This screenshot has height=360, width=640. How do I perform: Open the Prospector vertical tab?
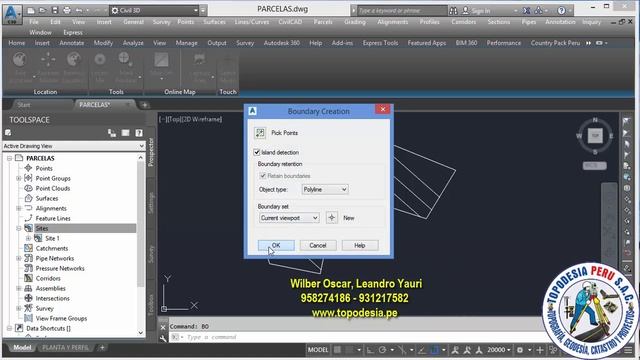tap(151, 152)
